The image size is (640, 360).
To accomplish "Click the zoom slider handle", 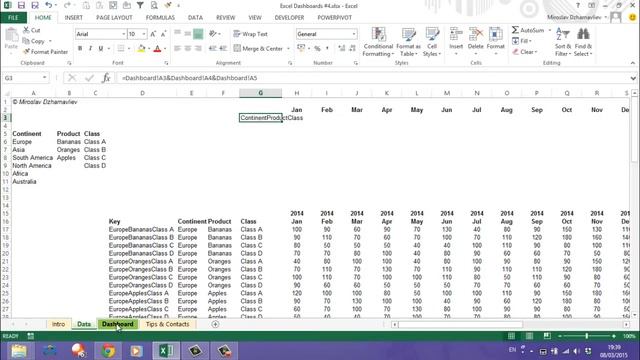I will pos(587,336).
